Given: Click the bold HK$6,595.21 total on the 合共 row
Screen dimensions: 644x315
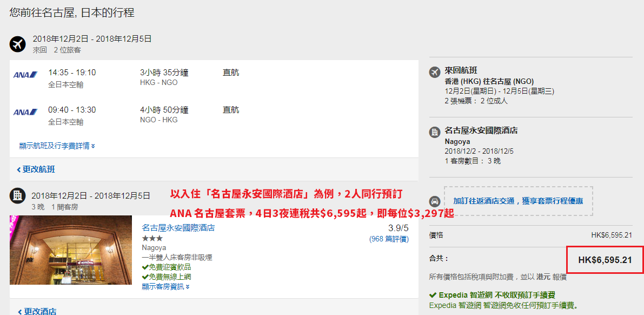Looking at the screenshot, I should pyautogui.click(x=605, y=260).
